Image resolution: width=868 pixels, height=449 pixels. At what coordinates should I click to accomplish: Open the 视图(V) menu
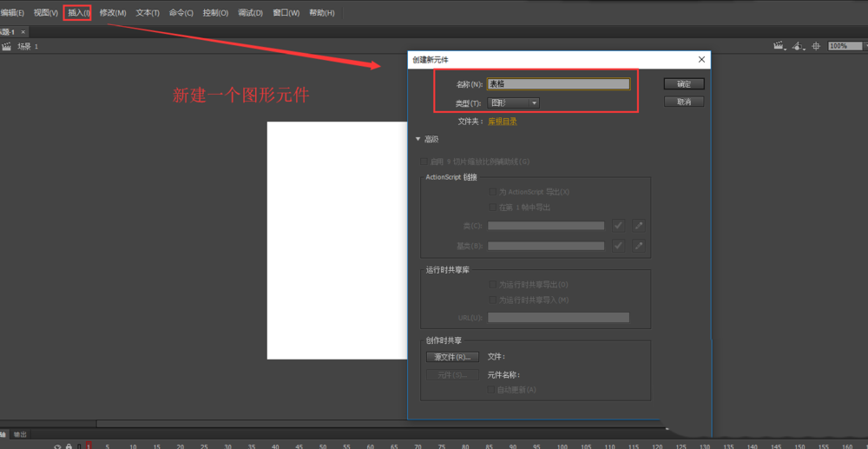[45, 13]
